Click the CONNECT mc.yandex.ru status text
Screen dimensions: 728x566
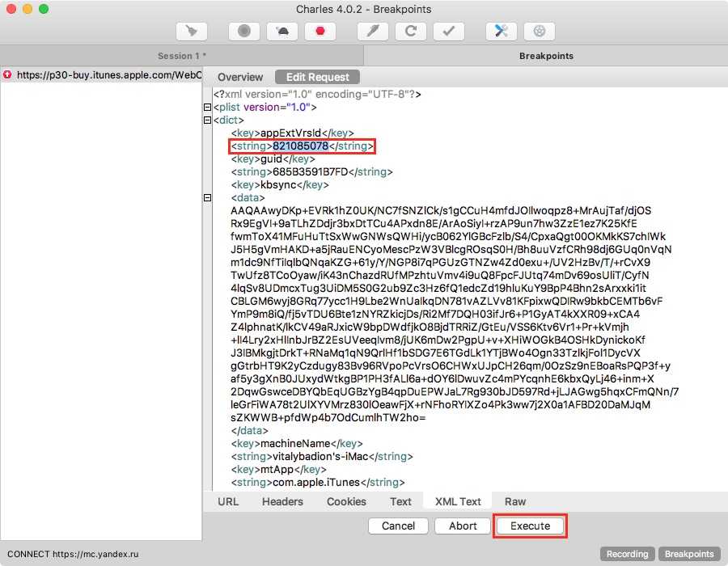(73, 554)
